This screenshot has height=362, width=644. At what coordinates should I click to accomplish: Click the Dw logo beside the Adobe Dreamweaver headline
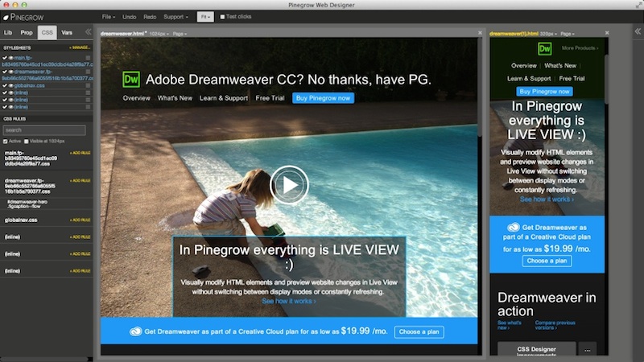(x=131, y=79)
